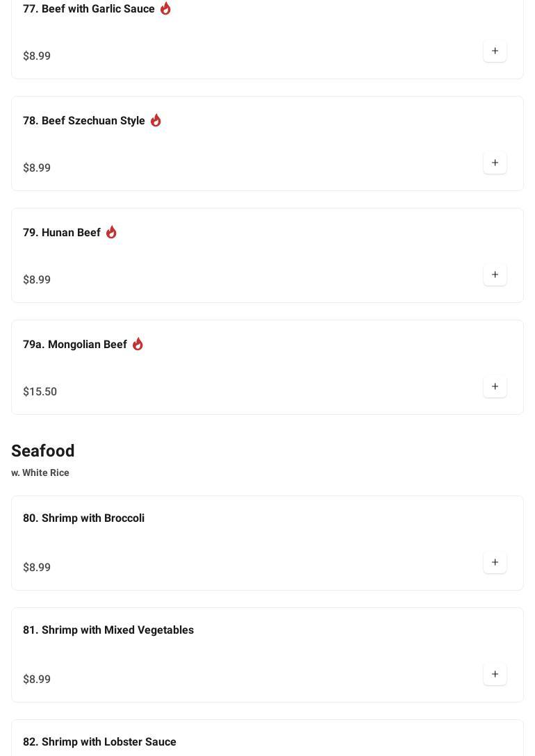Click the w. White Rice subtitle
Screen dimensions: 535x756
[x=40, y=473]
